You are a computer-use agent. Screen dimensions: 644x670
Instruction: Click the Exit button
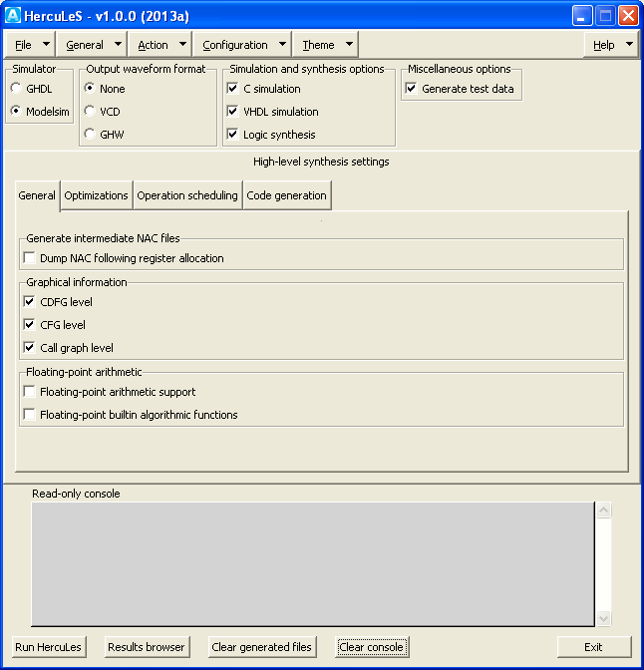(594, 647)
